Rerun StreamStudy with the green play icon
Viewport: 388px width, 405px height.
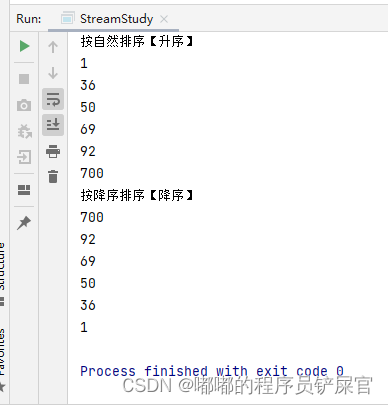[24, 46]
